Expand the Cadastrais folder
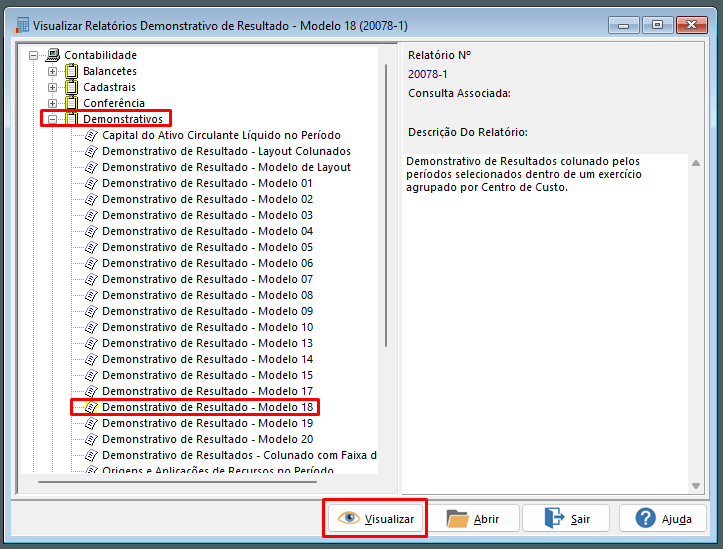Screen dimensions: 723x549 (52, 88)
